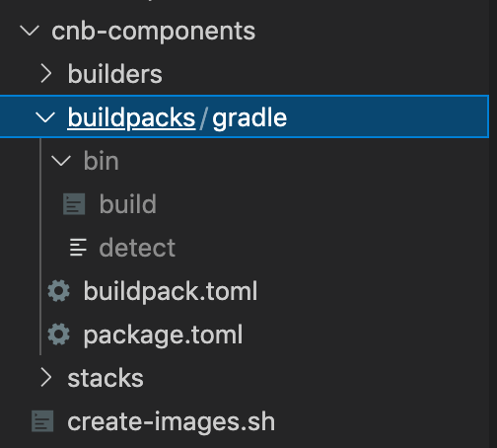Click the build file icon

tap(74, 204)
